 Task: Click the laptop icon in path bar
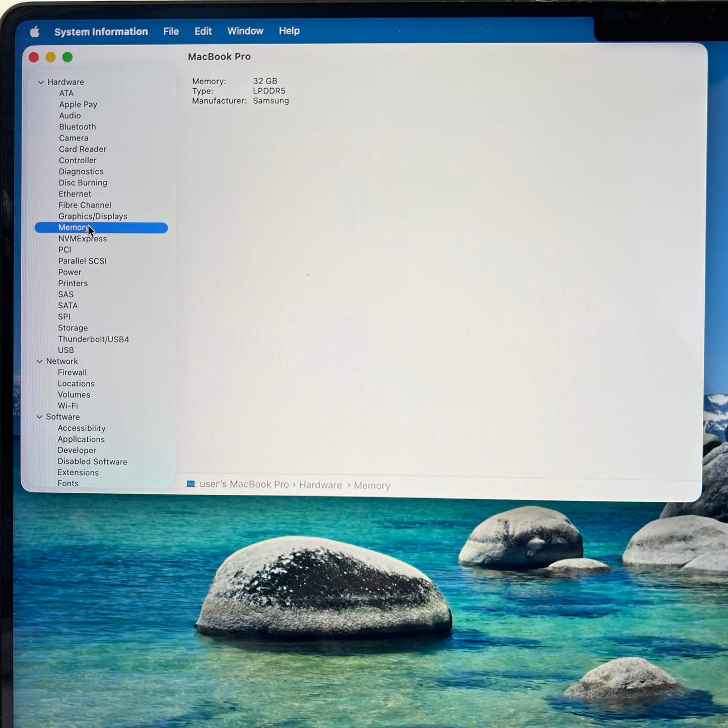pyautogui.click(x=190, y=484)
